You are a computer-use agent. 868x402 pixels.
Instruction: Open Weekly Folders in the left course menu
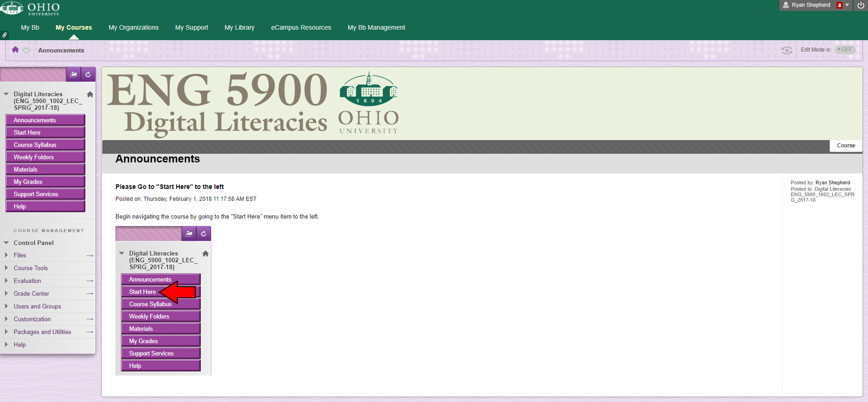point(45,157)
